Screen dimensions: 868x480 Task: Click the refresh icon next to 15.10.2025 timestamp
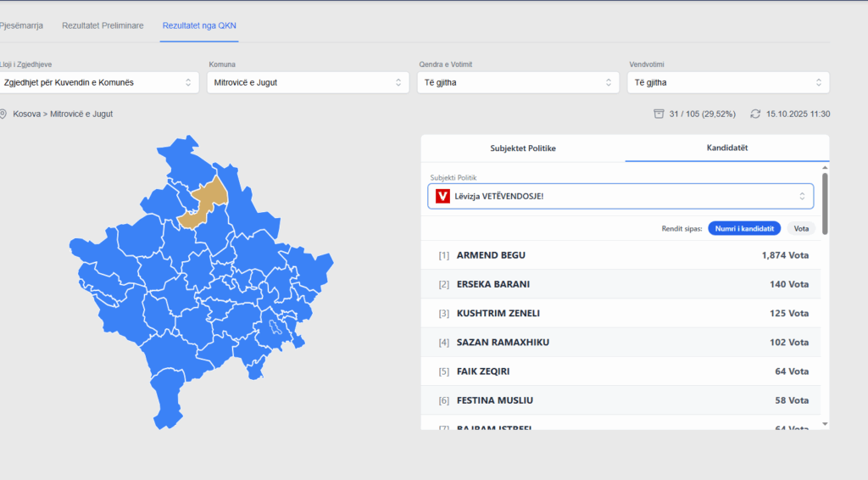click(755, 114)
